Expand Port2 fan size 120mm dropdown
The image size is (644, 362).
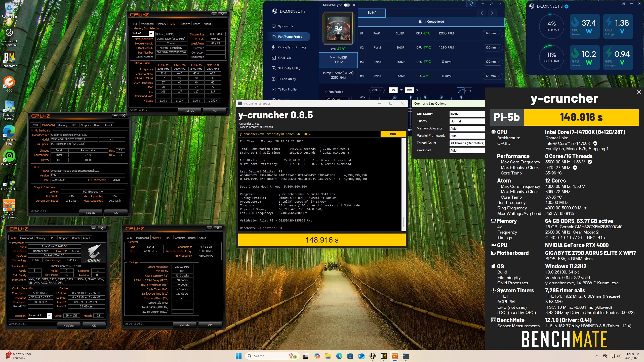(493, 48)
